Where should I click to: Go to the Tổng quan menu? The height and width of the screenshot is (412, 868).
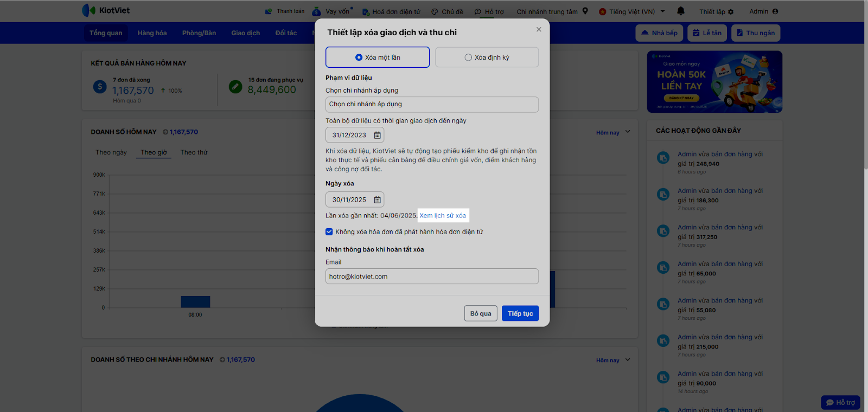[106, 33]
